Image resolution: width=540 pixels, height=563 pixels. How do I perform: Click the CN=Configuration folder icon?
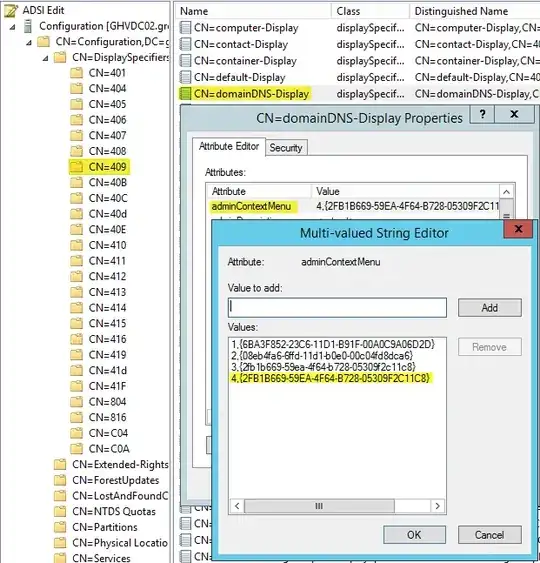(43, 42)
